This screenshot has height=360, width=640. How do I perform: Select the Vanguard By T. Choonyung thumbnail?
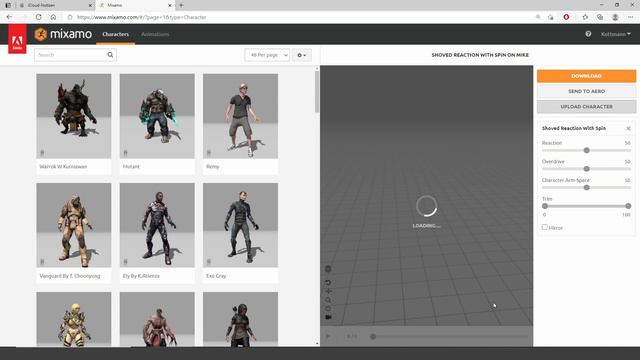73,225
